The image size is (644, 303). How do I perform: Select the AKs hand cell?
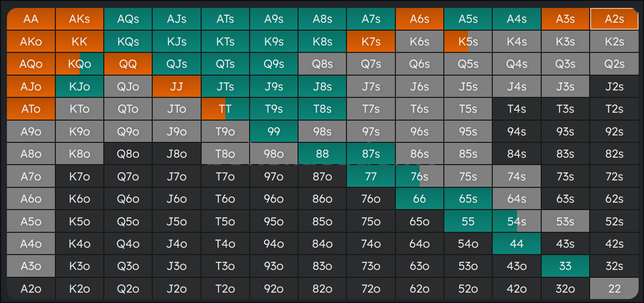[79, 19]
